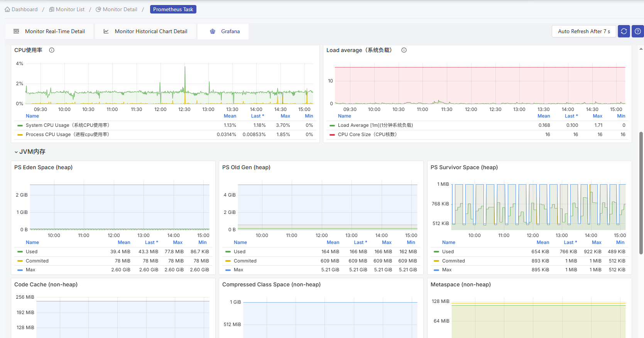Click the green Load Average legend color swatch
The width and height of the screenshot is (644, 338).
[x=332, y=125]
